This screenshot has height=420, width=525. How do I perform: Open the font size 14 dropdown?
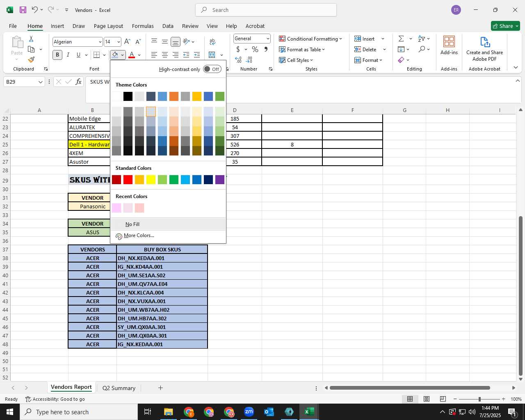tap(119, 42)
